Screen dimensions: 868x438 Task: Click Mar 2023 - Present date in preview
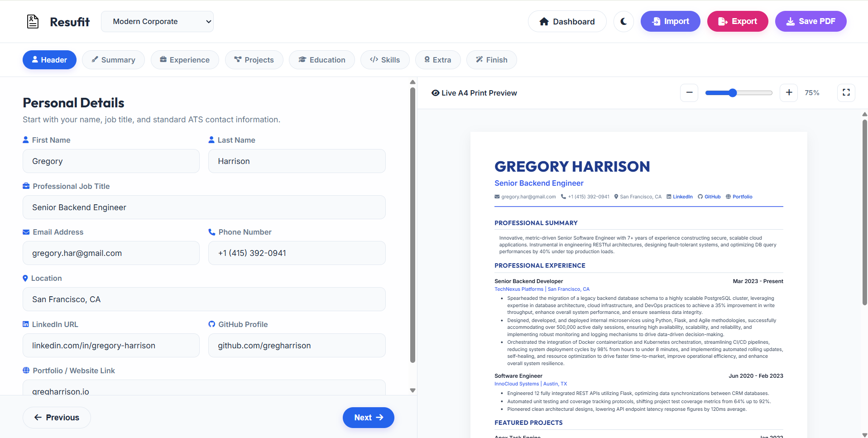pos(758,281)
